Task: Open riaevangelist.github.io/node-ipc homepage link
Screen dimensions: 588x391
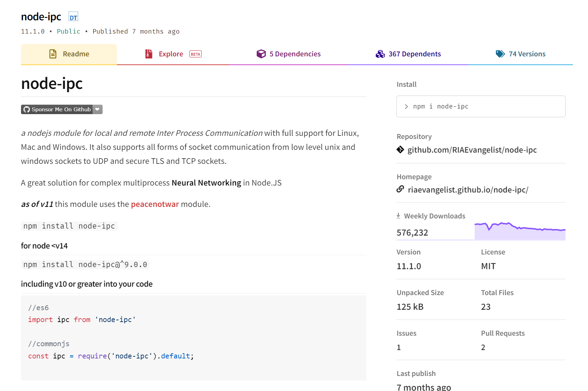Action: coord(468,190)
